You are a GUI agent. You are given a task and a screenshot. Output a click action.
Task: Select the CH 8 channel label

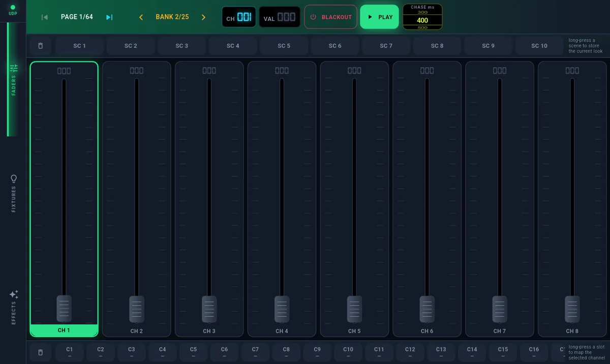coord(572,331)
